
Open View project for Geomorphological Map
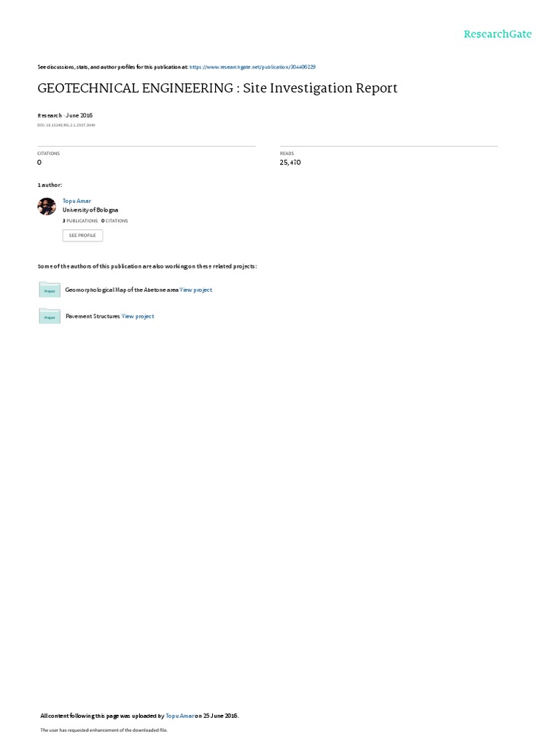pos(195,290)
